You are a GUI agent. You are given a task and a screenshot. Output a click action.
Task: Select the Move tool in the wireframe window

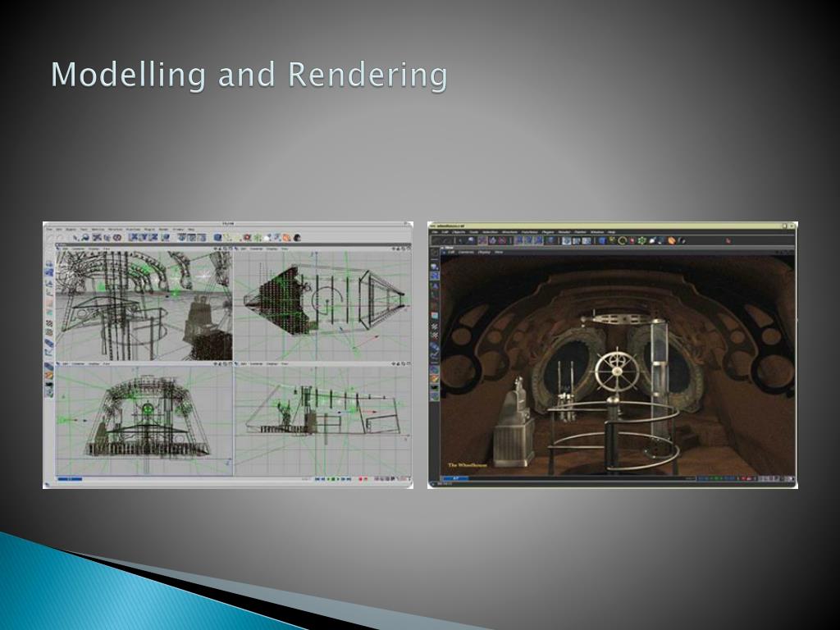(x=97, y=237)
